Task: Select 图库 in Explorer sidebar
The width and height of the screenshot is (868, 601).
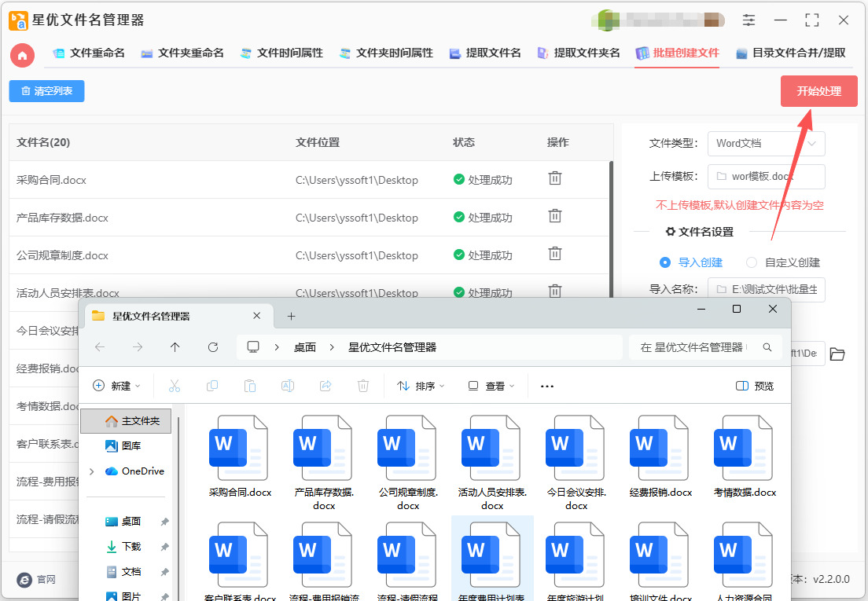Action: point(123,445)
